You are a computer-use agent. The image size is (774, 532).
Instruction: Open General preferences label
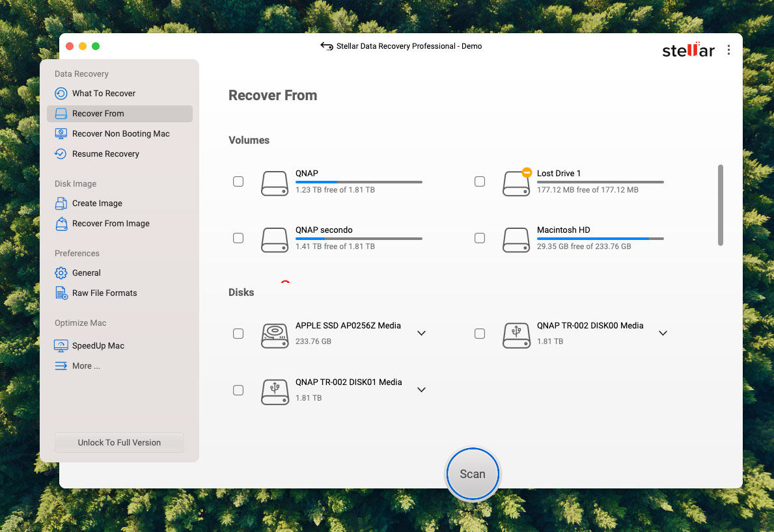click(x=87, y=273)
